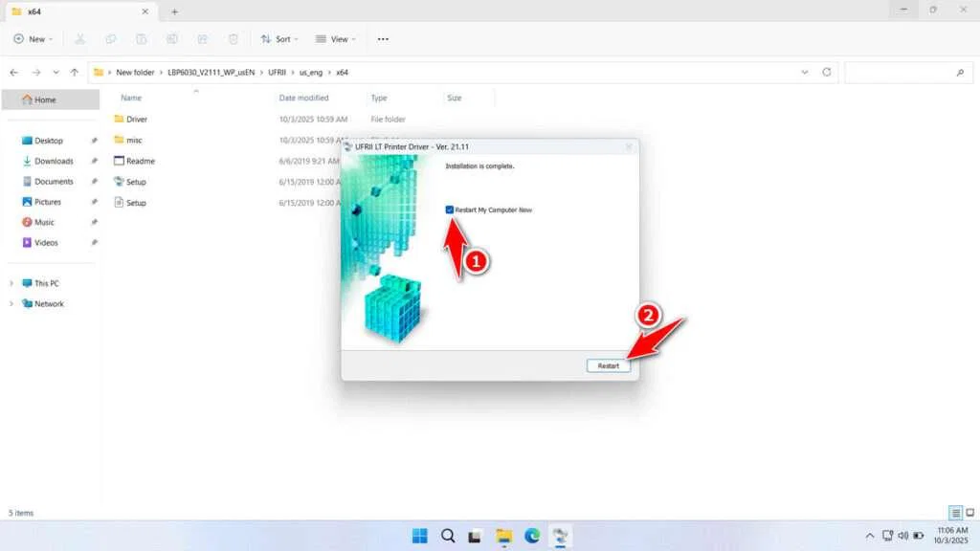Open a new File Explorer tab
Viewport: 980px width, 551px height.
174,11
